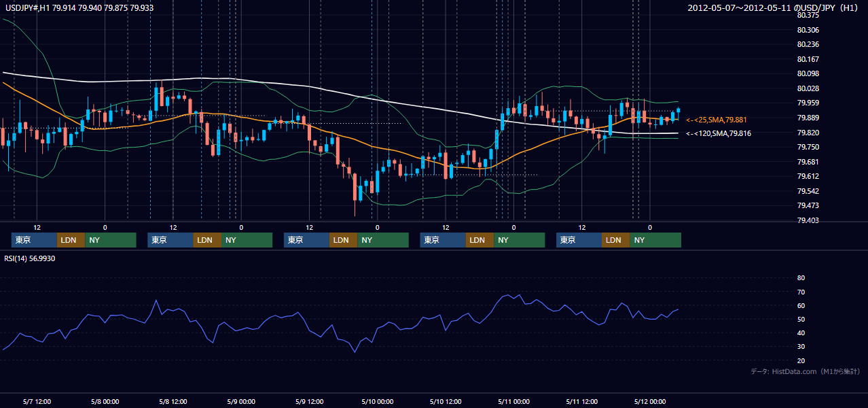Click price axis value 80.306
This screenshot has height=408, width=868.
[808, 30]
